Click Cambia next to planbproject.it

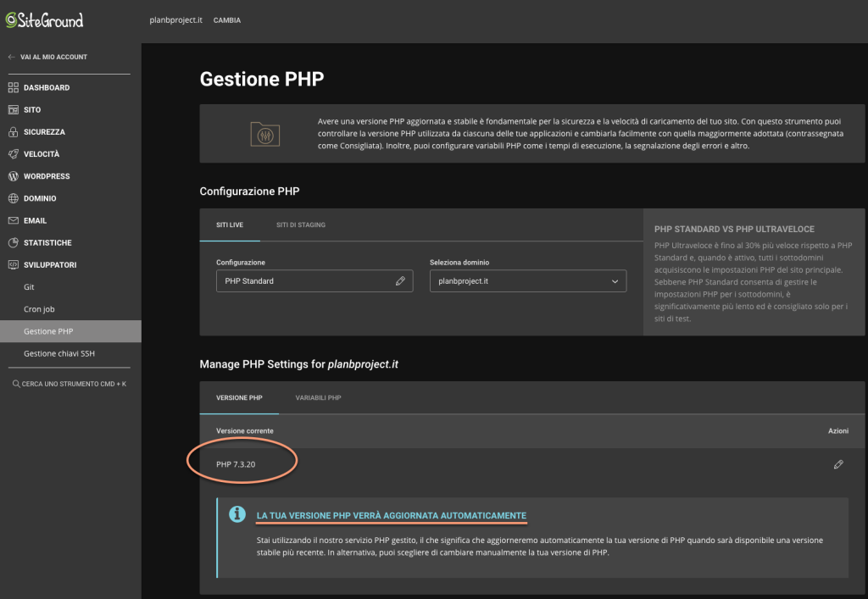click(x=227, y=20)
